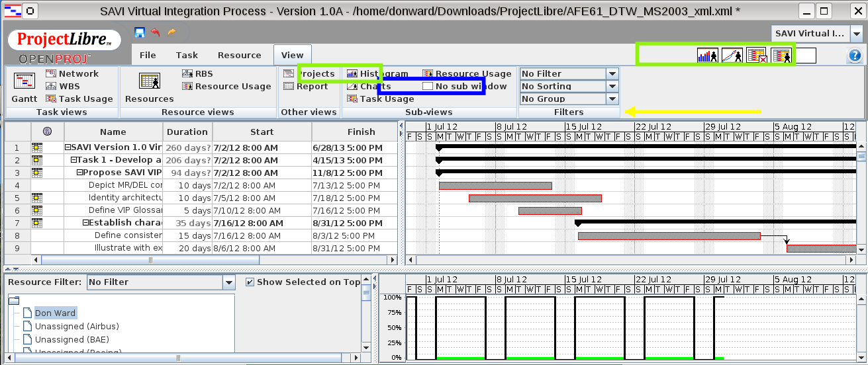
Task: Click the indicator column header icon
Action: click(46, 132)
